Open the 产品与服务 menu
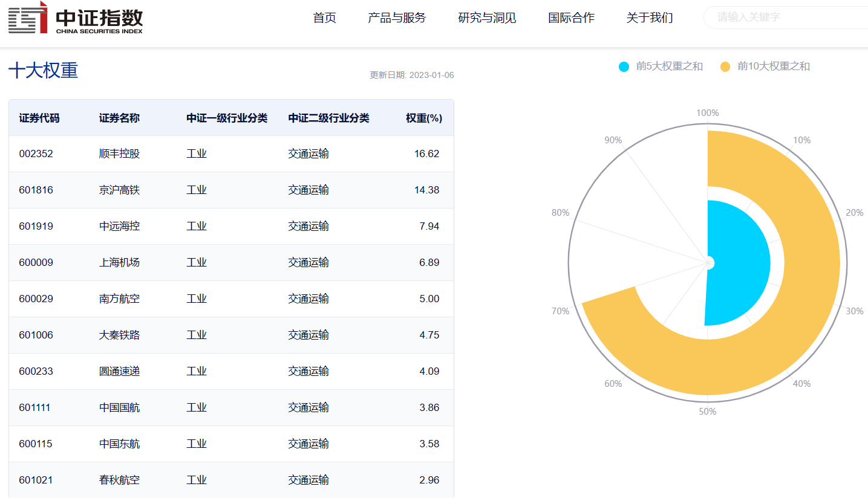This screenshot has width=868, height=498. coord(397,18)
